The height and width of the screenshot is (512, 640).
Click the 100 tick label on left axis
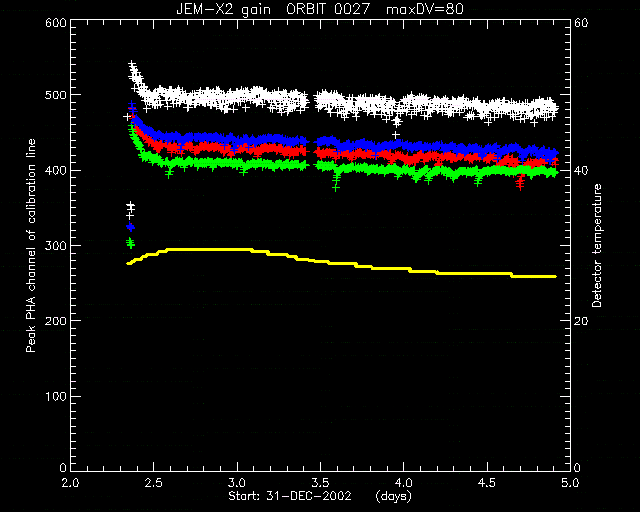click(x=56, y=396)
